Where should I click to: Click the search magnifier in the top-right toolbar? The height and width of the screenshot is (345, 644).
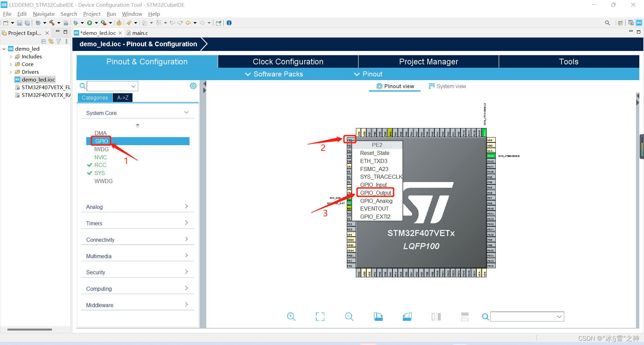607,22
